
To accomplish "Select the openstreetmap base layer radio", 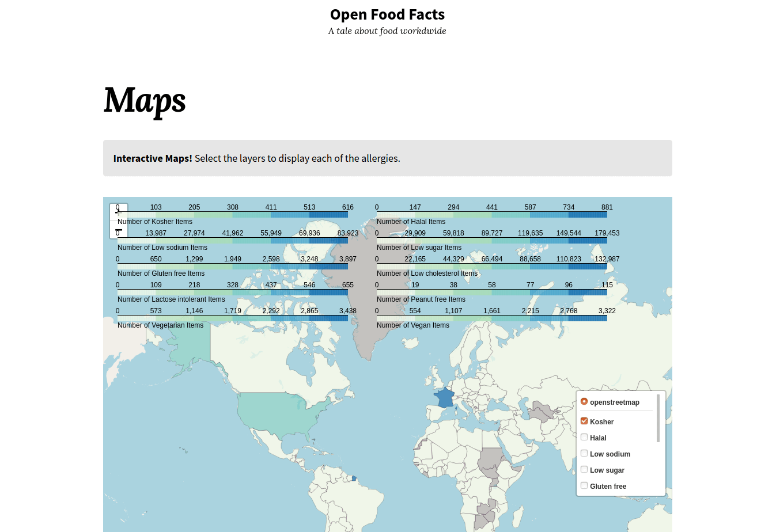I will click(584, 401).
